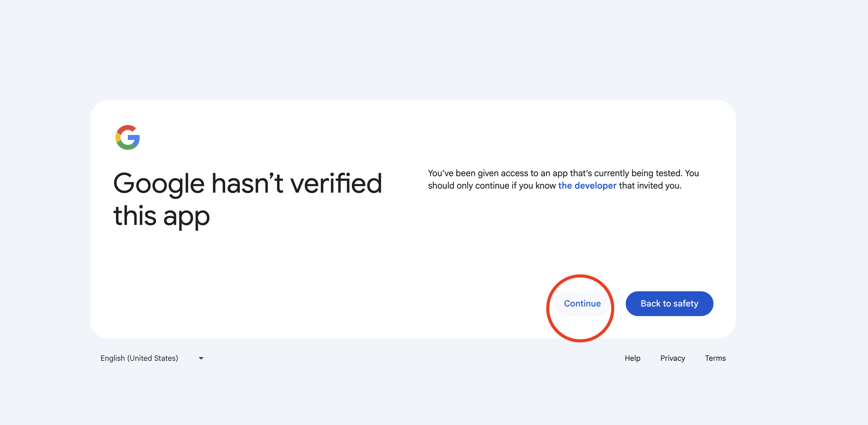Click the heading "Google hasn't verified"

pyautogui.click(x=248, y=184)
